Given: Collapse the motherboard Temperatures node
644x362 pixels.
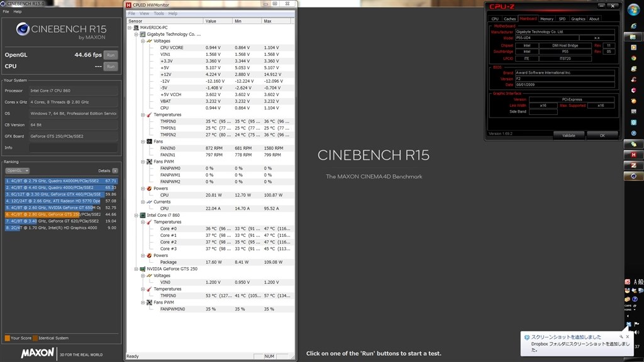Looking at the screenshot, I should [143, 115].
